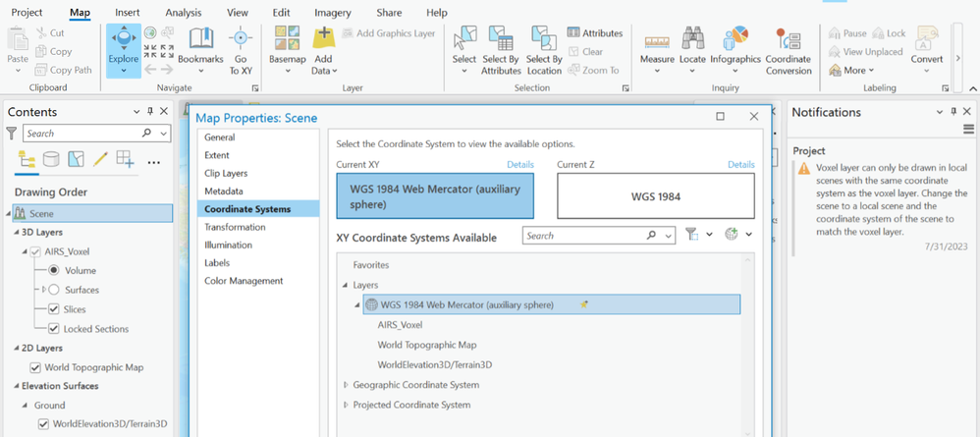Select AIRS_Voxel under the coordinate system

400,325
